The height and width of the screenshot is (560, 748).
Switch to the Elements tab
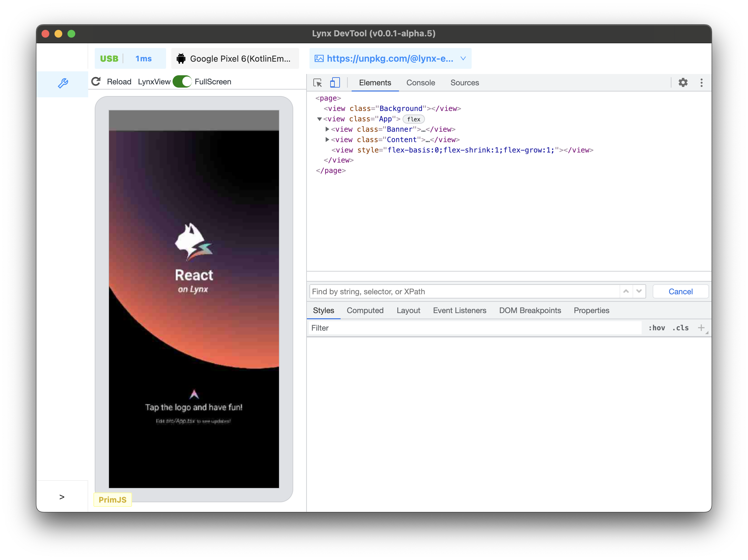pyautogui.click(x=375, y=82)
